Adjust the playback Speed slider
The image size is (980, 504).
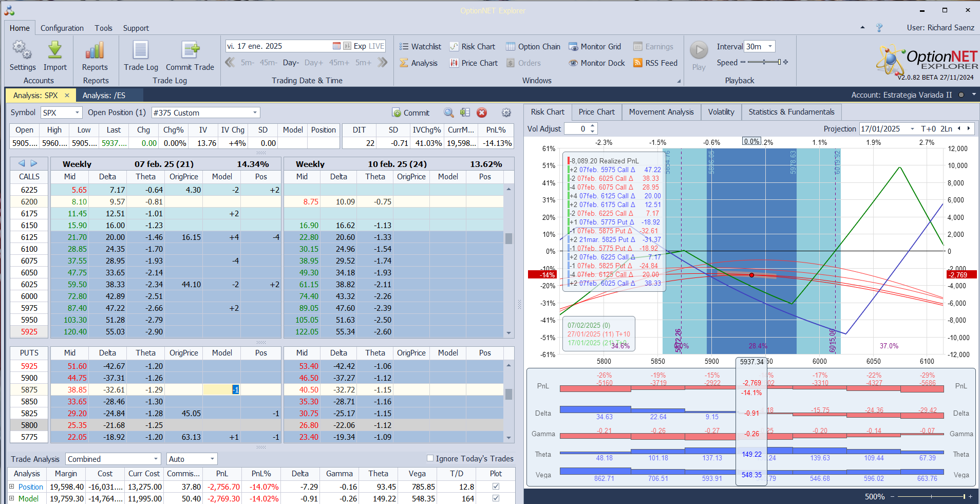(764, 62)
